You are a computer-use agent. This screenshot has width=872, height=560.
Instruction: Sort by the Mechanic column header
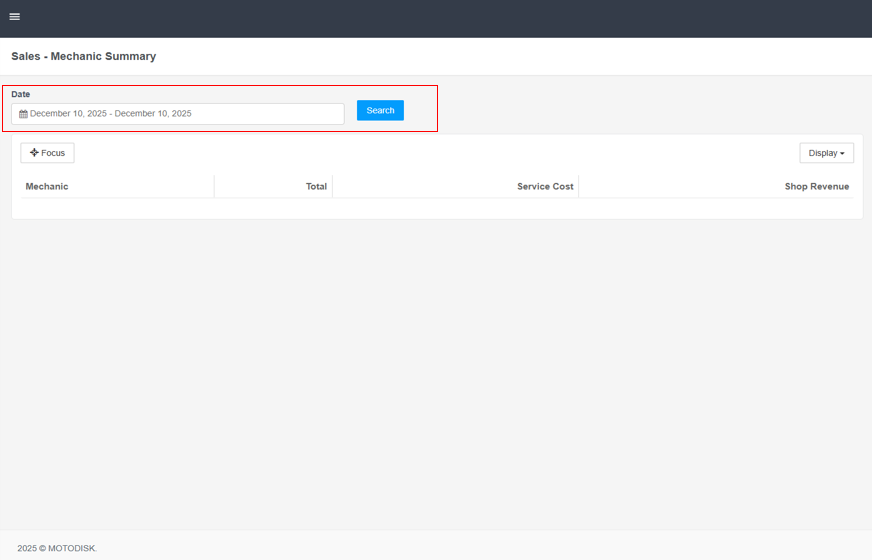(47, 187)
